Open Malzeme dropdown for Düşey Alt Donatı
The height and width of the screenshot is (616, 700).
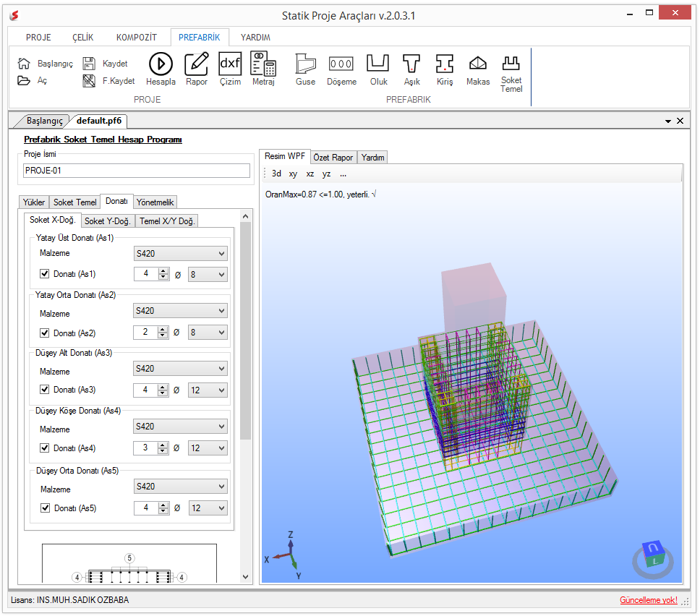(180, 369)
